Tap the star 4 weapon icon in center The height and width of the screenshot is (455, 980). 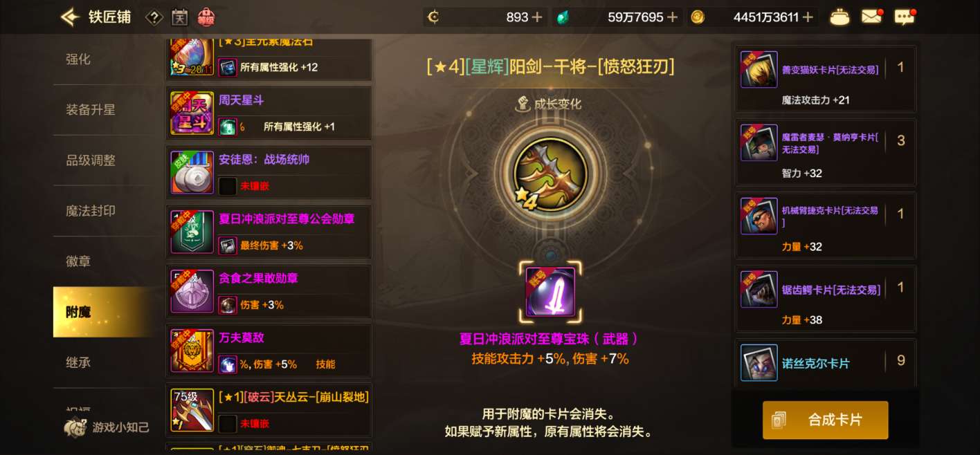550,174
